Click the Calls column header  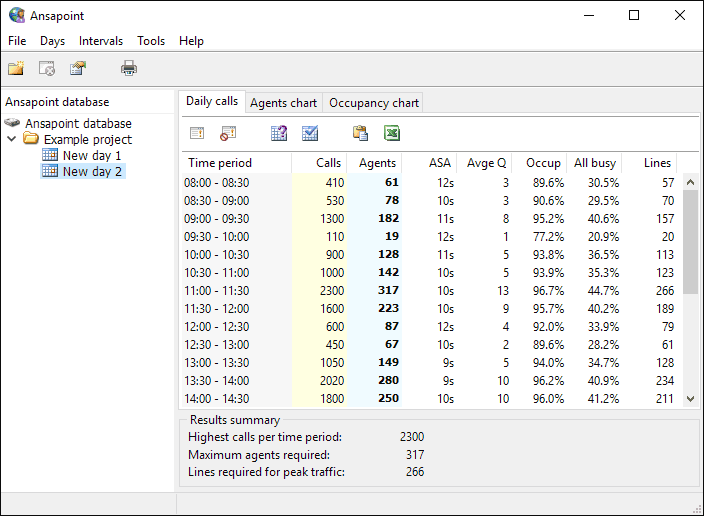[319, 163]
